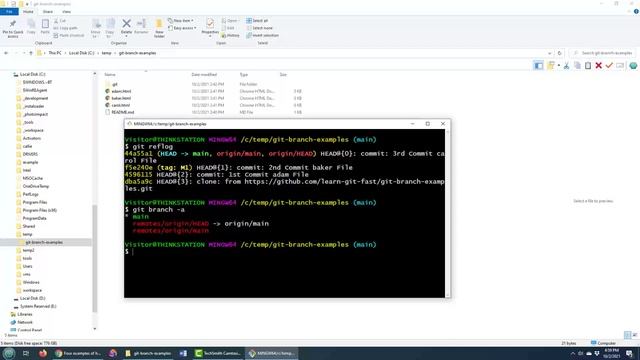
Task: Click the Windows Start button
Action: 9,353
